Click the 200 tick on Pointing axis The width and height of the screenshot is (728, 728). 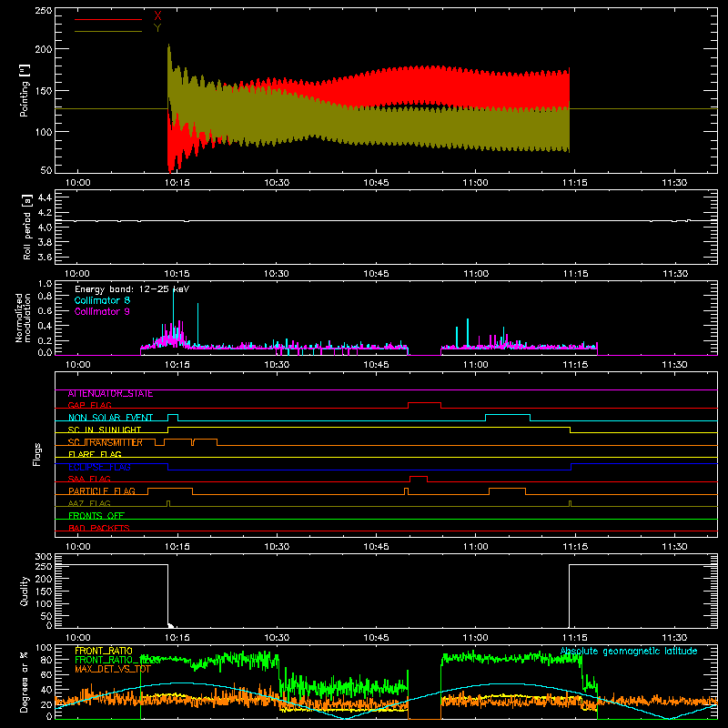[x=43, y=49]
